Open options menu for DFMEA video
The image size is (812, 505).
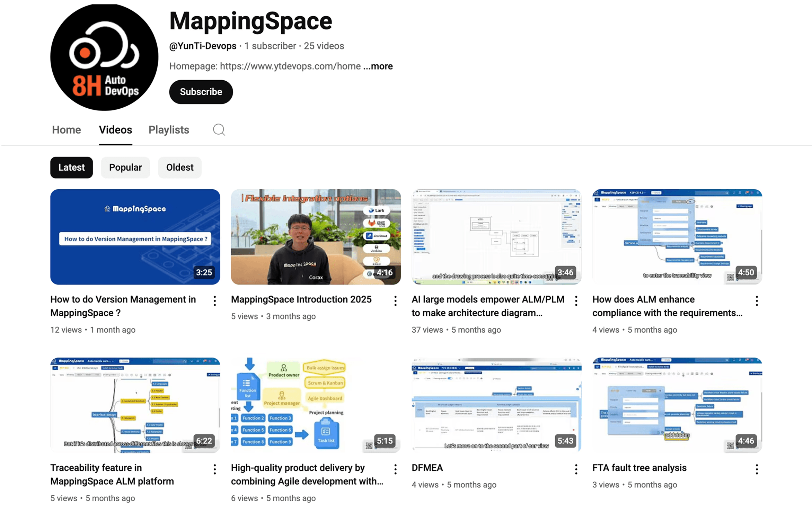click(576, 469)
